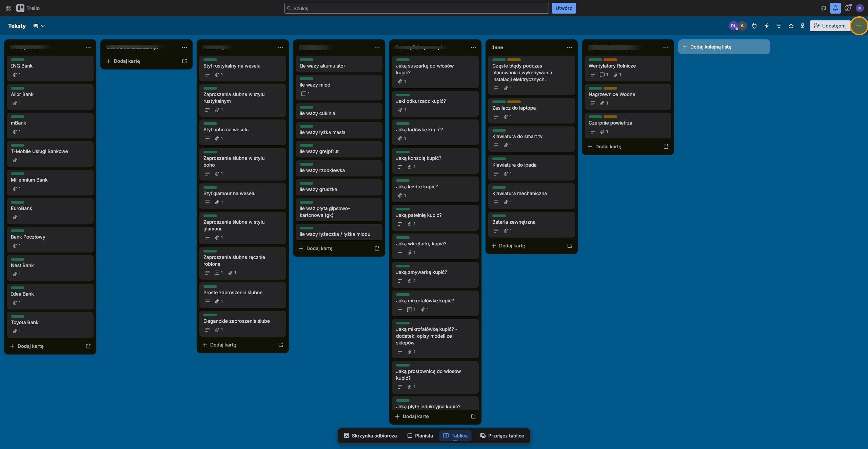Open list actions for the empty list
The width and height of the screenshot is (868, 449).
pyautogui.click(x=184, y=48)
